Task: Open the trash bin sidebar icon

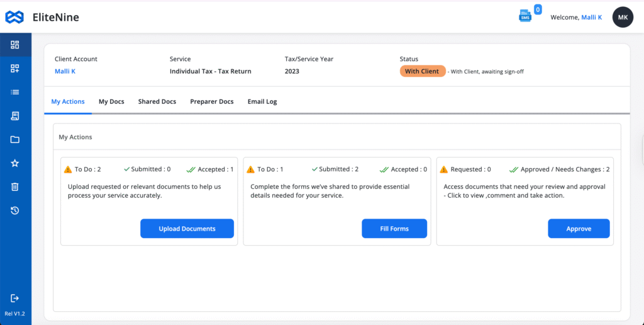Action: pyautogui.click(x=15, y=187)
